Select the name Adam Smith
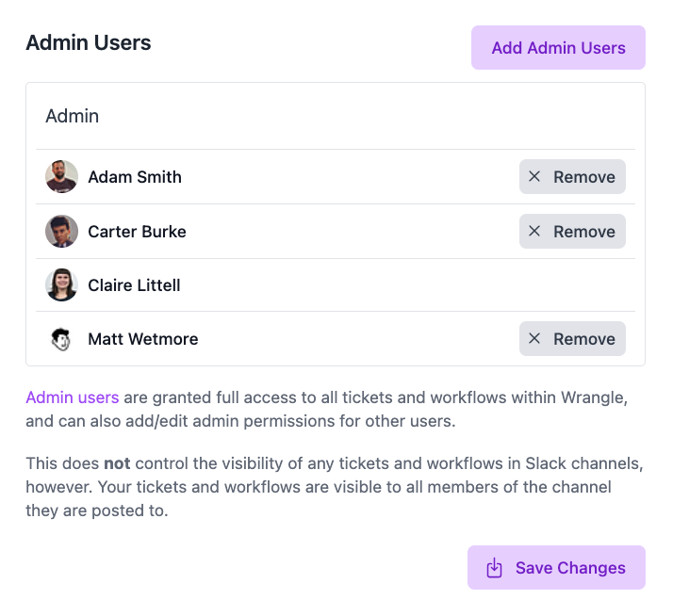 pyautogui.click(x=135, y=177)
